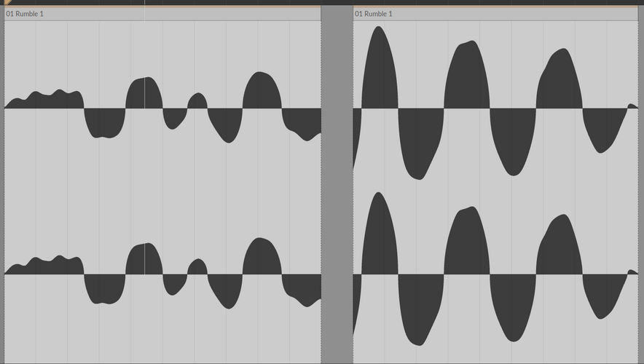The image size is (644, 364).
Task: Click the start edge of the first Rumble clip
Action: (x=4, y=185)
